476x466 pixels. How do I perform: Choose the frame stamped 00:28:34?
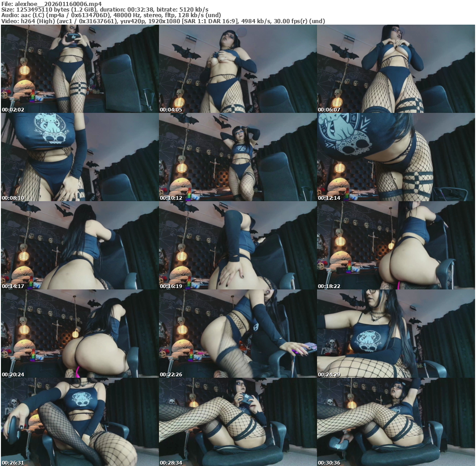(x=238, y=422)
